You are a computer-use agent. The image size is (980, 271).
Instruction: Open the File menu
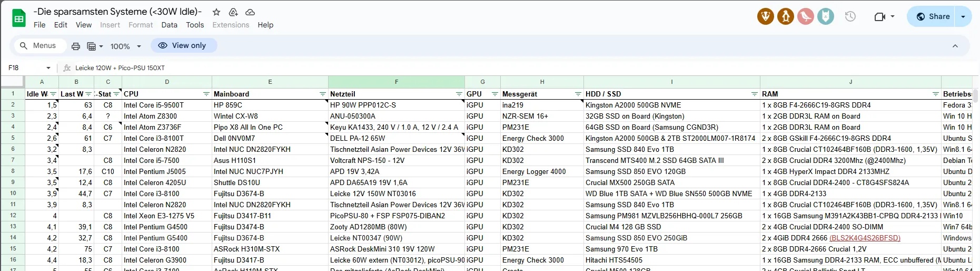point(39,25)
